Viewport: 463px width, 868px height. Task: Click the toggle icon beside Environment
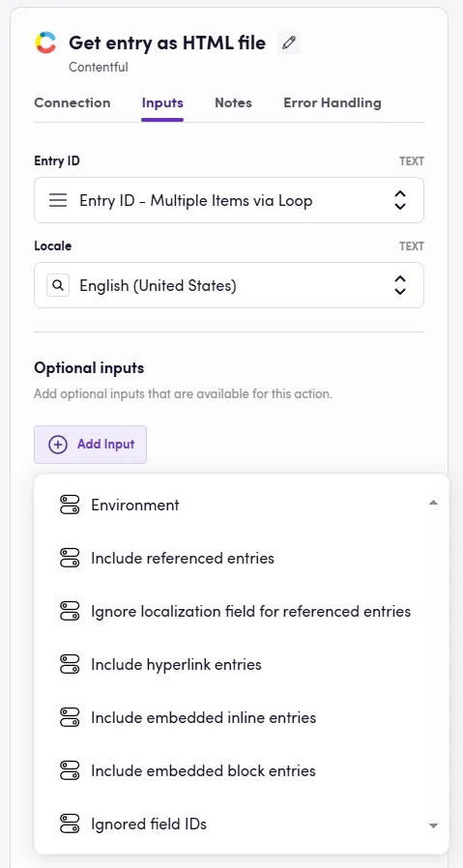[x=70, y=505]
